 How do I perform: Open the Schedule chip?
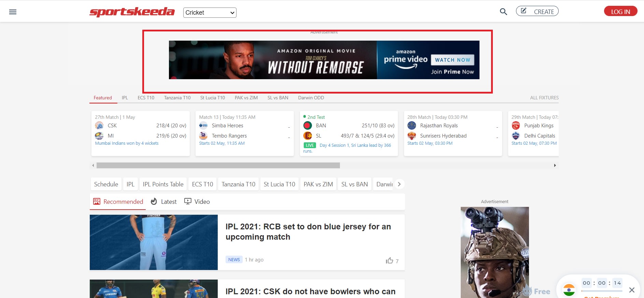coord(106,184)
